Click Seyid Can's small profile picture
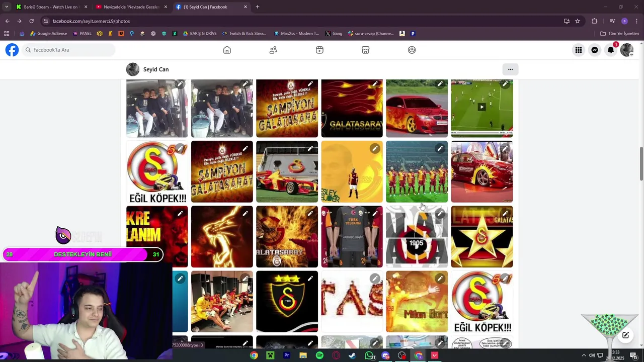This screenshot has height=362, width=644. [x=133, y=69]
